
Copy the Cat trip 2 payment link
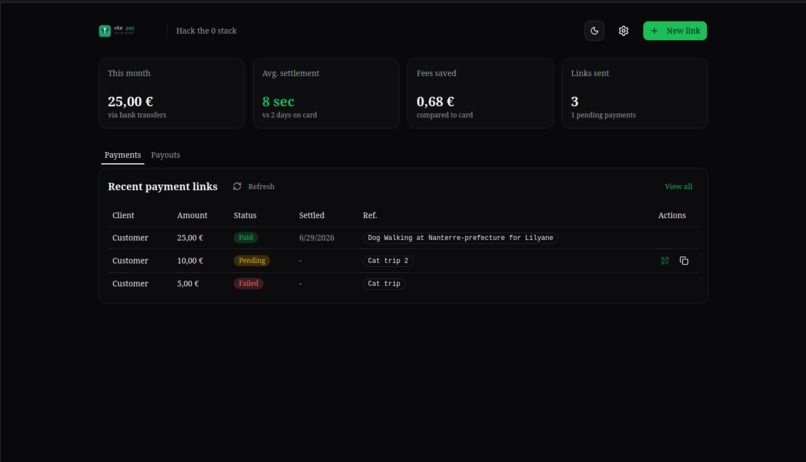pyautogui.click(x=684, y=261)
